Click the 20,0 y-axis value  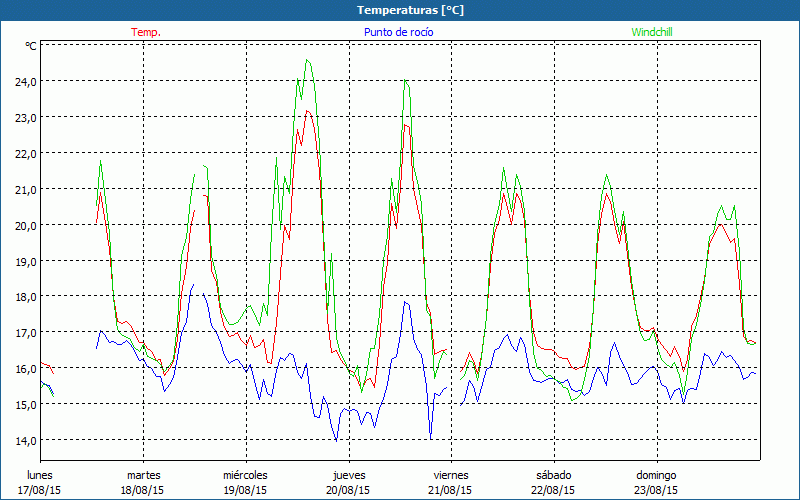click(x=23, y=225)
